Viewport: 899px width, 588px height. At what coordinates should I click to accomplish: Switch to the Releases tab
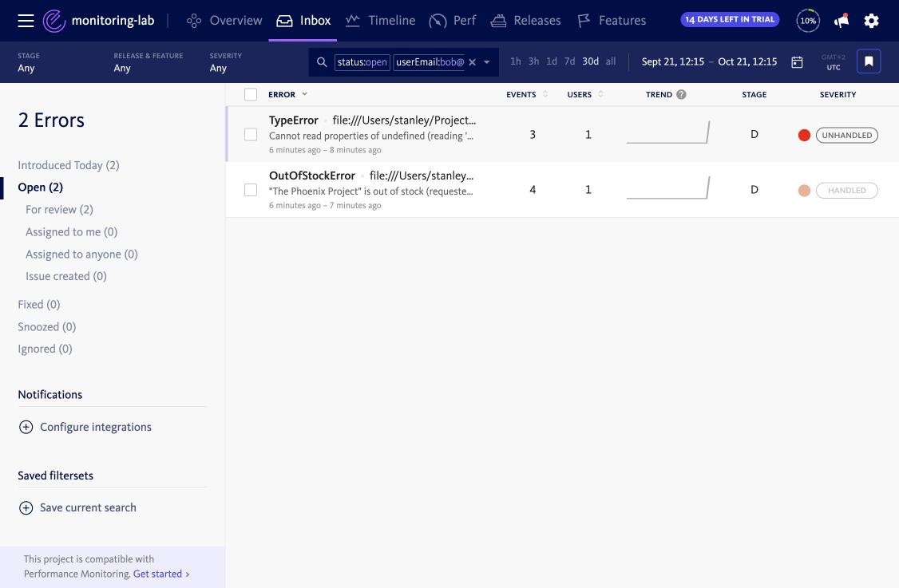(x=526, y=21)
